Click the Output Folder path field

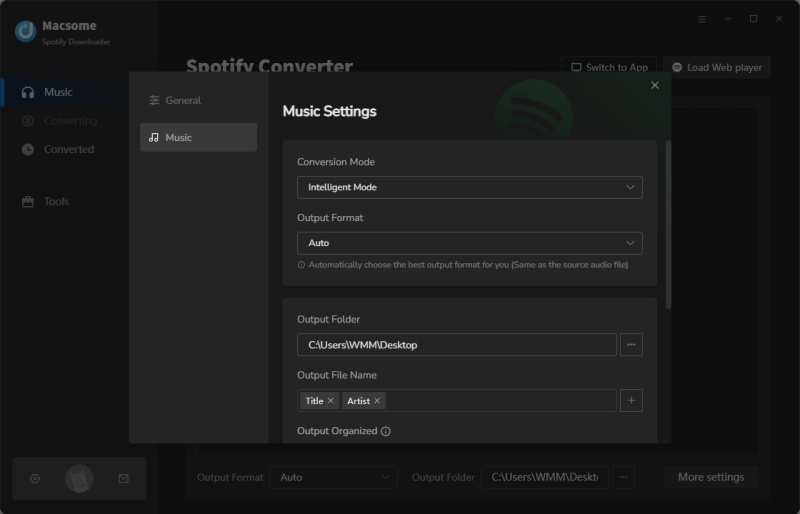pos(457,345)
